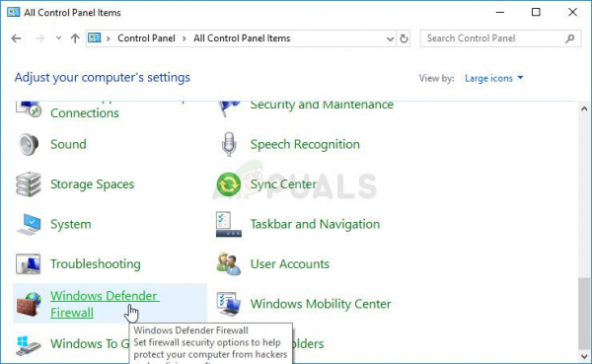Select Control Panel in the breadcrumb path
592x364 pixels.
tap(146, 38)
